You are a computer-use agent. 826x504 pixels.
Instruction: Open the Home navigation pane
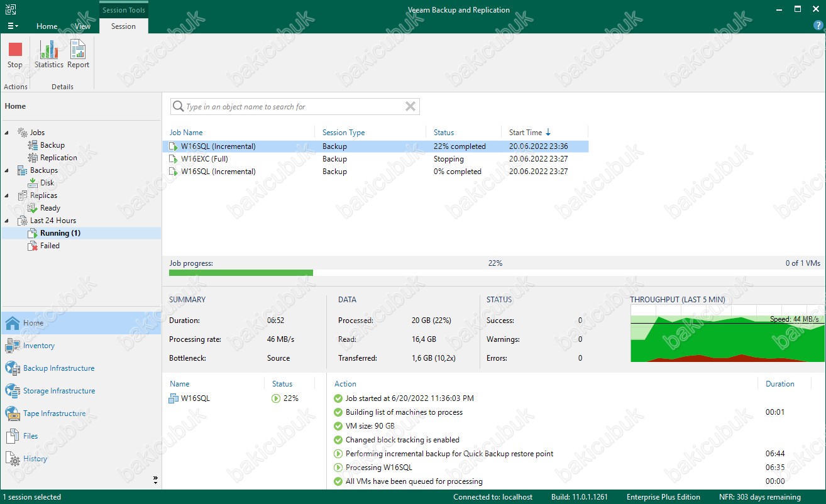click(x=80, y=323)
